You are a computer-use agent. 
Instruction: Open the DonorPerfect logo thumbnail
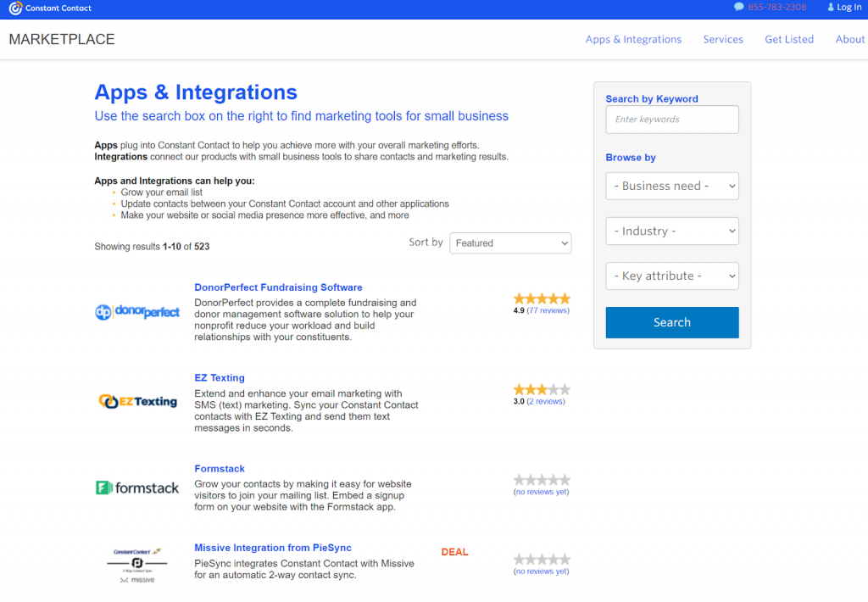pos(137,312)
